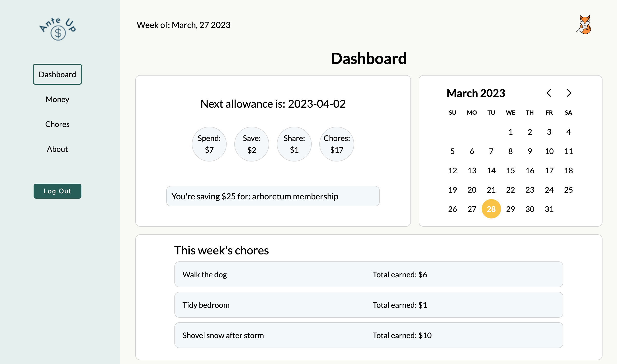The width and height of the screenshot is (617, 364).
Task: Select the Tidy bedroom chore row
Action: click(x=369, y=305)
